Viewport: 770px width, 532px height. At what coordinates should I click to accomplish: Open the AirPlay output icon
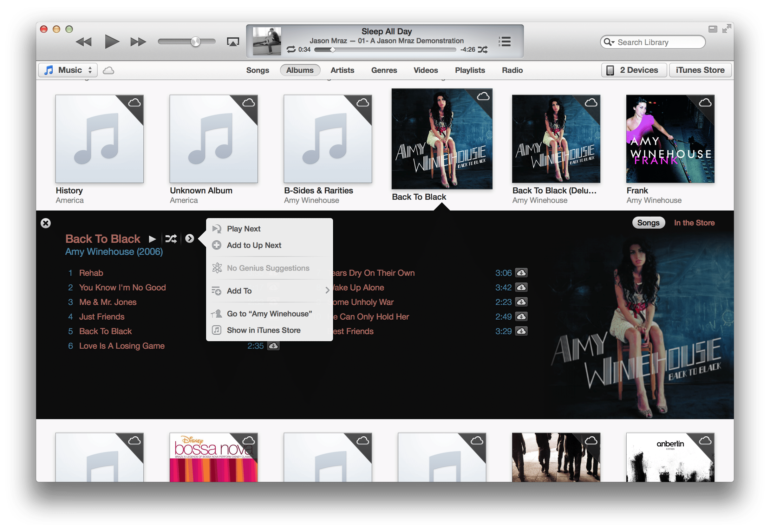[233, 42]
